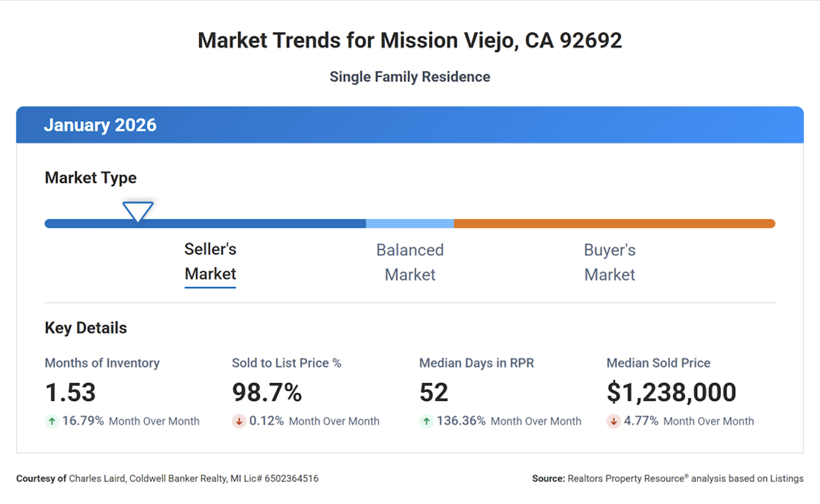Click the Median Sold Price label
820x504 pixels.
658,363
